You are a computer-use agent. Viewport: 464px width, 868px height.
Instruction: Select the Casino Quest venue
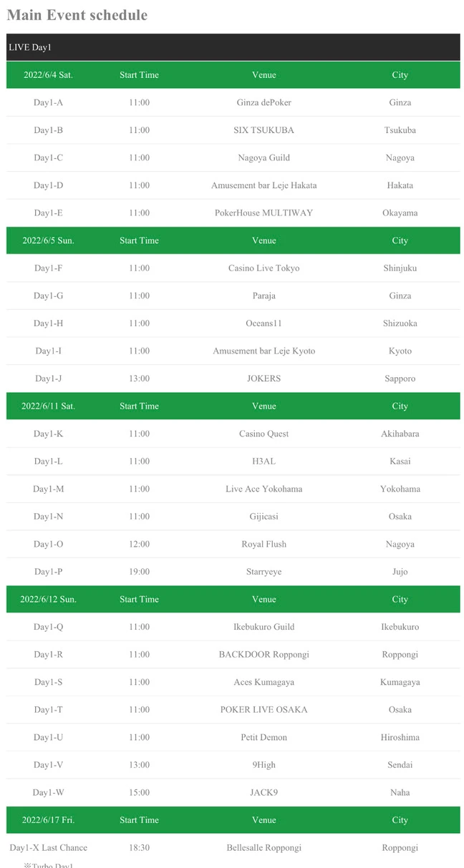[x=264, y=434]
